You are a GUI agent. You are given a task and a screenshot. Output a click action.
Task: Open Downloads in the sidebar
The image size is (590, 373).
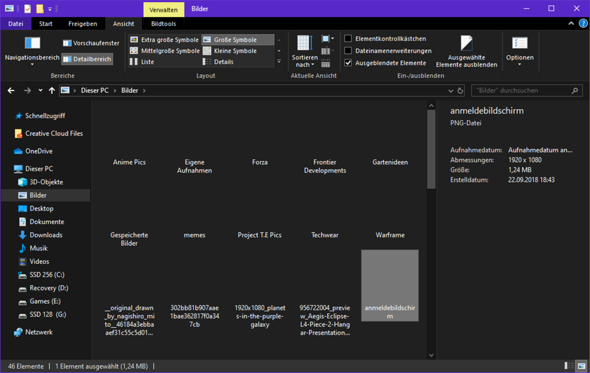coord(41,235)
